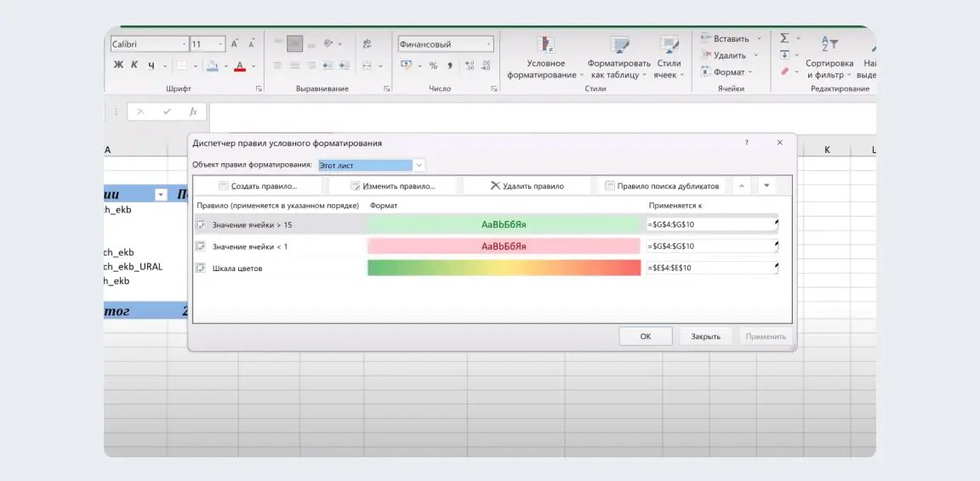The width and height of the screenshot is (980, 481).
Task: Select middle vertical alignment
Action: [x=295, y=44]
